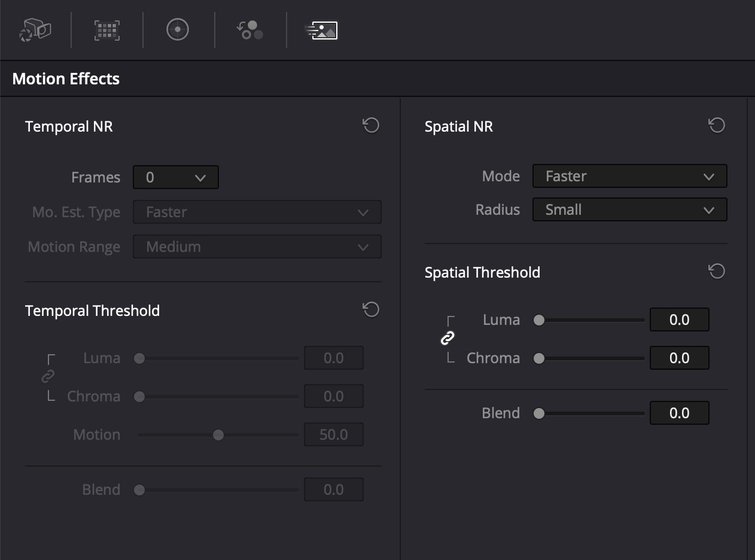
Task: Open the Color Wheels palette icon
Action: 178,30
